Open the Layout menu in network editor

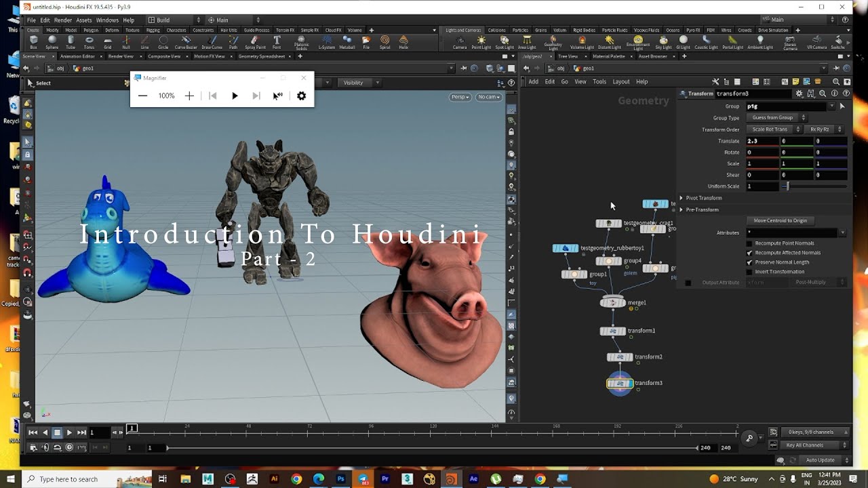pyautogui.click(x=621, y=81)
